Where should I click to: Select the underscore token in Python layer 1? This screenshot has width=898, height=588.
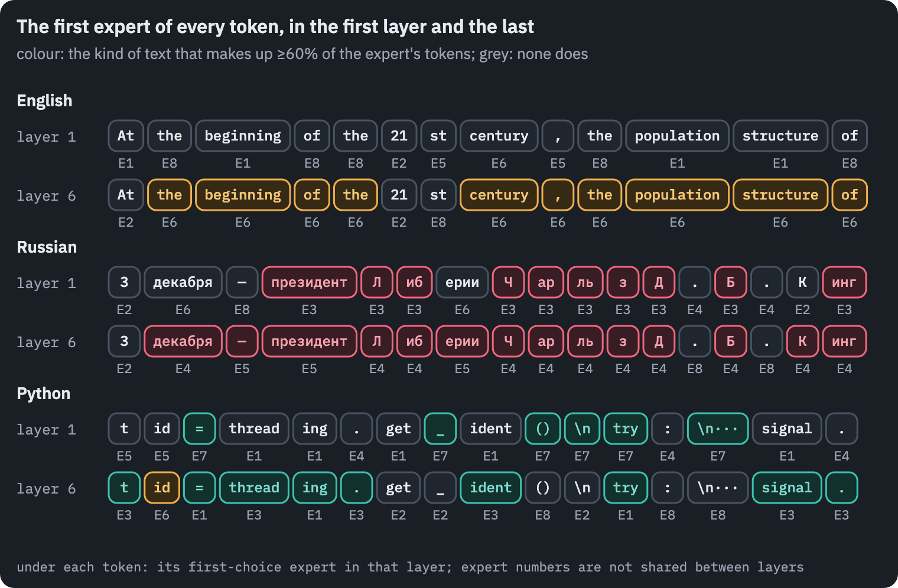tap(440, 429)
